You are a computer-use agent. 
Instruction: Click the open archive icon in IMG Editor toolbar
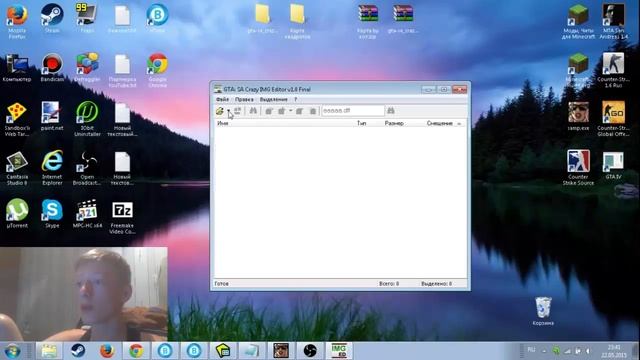(x=220, y=111)
